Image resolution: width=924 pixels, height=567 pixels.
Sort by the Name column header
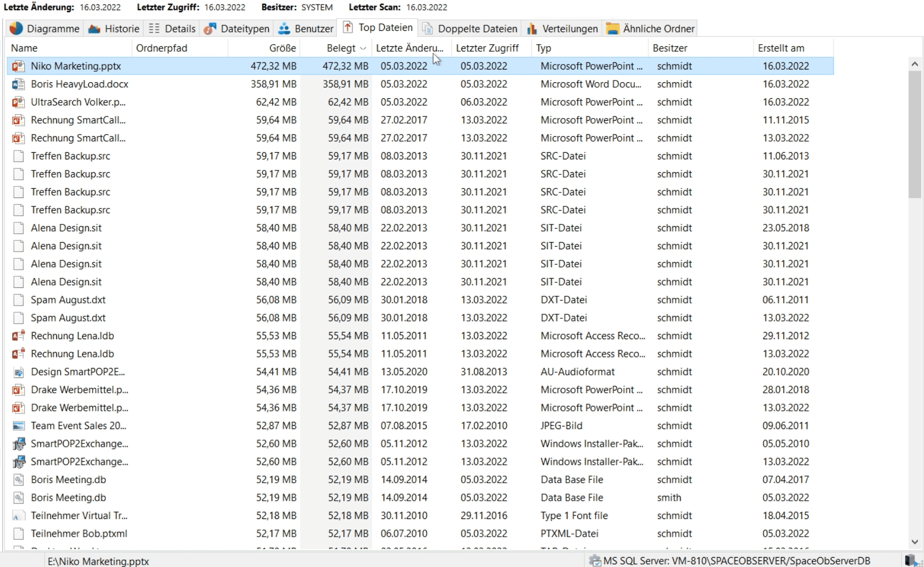69,48
